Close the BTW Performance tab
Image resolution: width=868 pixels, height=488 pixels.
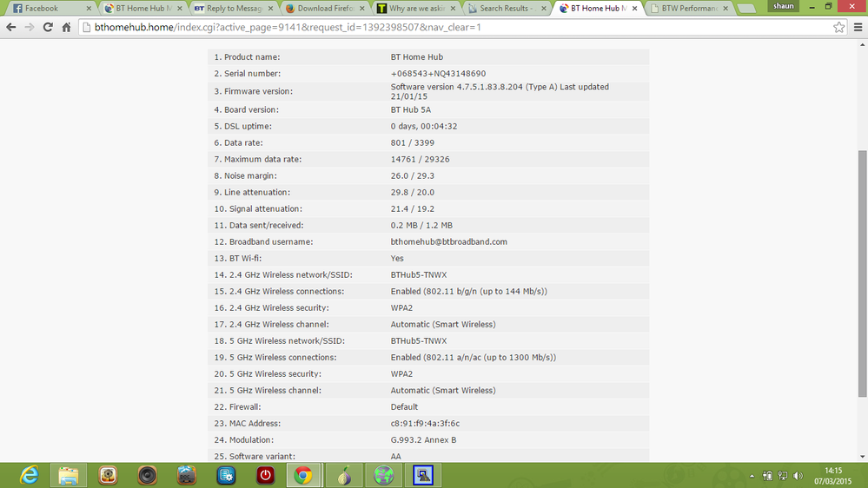coord(726,9)
